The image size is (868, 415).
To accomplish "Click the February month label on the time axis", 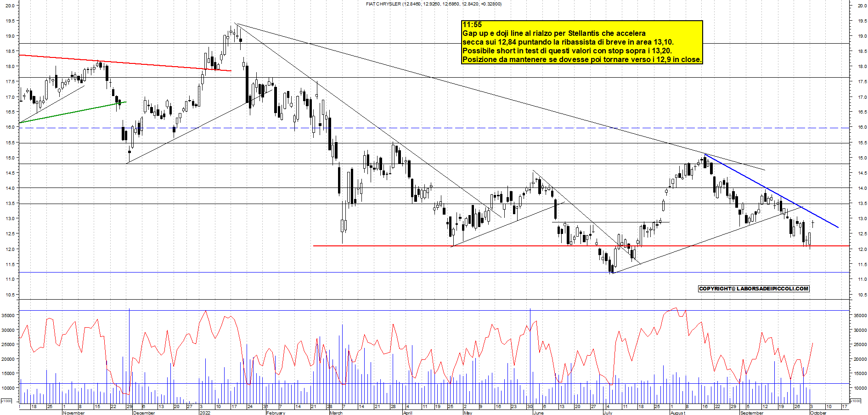I will click(276, 413).
